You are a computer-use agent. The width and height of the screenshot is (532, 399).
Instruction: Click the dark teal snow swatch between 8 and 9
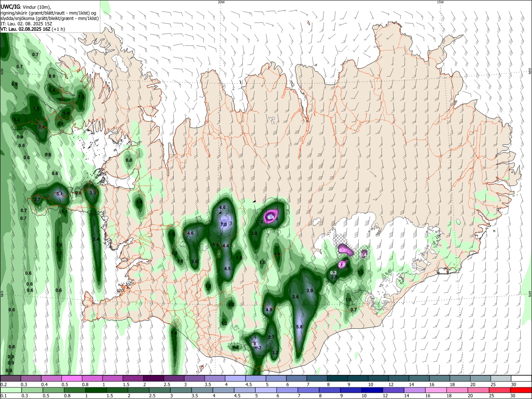point(337,379)
